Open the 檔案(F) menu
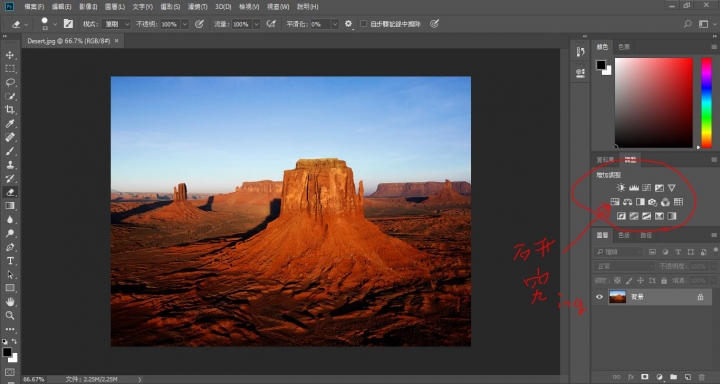The width and height of the screenshot is (720, 384). 34,7
